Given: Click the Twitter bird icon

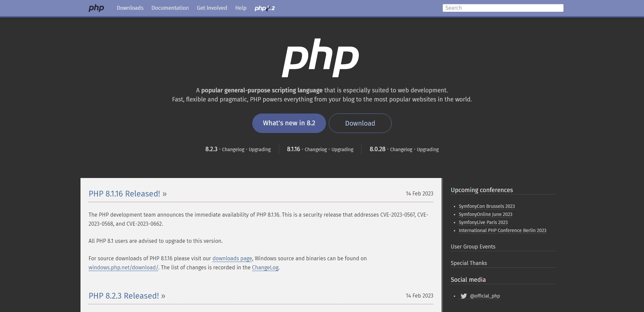Looking at the screenshot, I should pos(464,296).
